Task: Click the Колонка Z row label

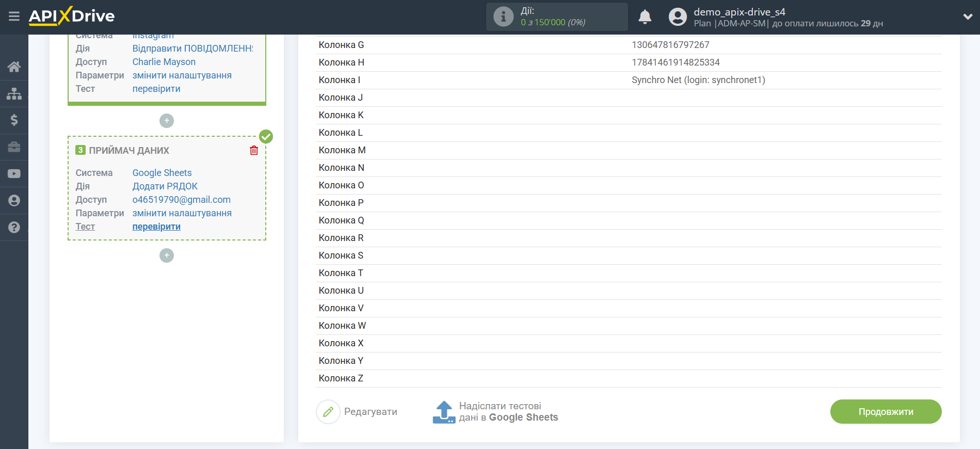Action: [341, 378]
